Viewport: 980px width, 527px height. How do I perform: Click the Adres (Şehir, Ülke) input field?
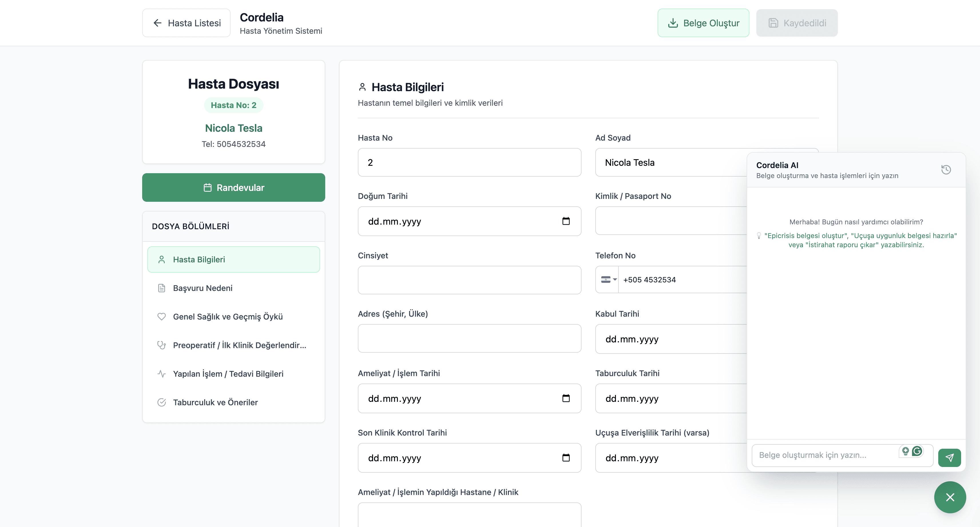pyautogui.click(x=469, y=338)
